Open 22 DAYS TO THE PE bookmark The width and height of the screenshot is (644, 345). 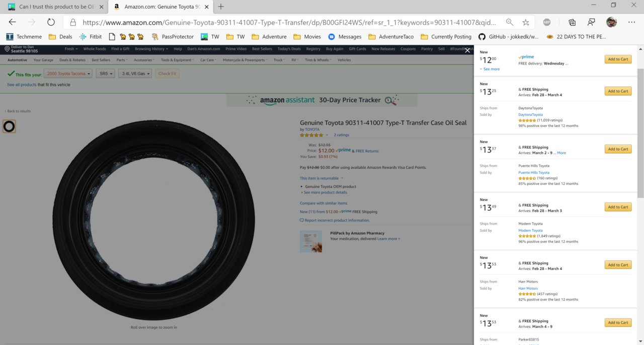click(x=576, y=37)
